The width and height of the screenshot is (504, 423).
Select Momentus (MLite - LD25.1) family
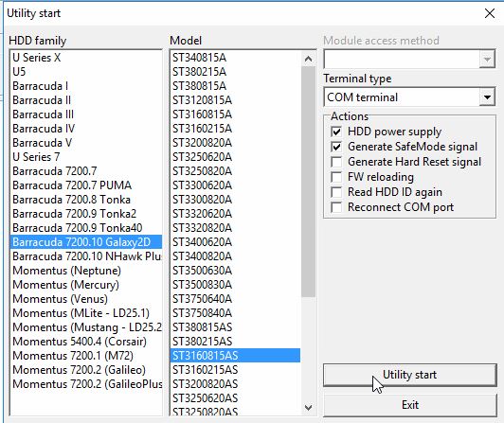tap(86, 313)
